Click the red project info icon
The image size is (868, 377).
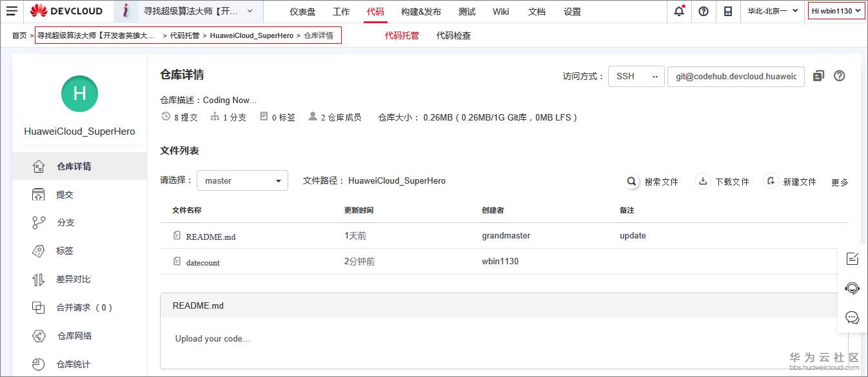click(126, 11)
